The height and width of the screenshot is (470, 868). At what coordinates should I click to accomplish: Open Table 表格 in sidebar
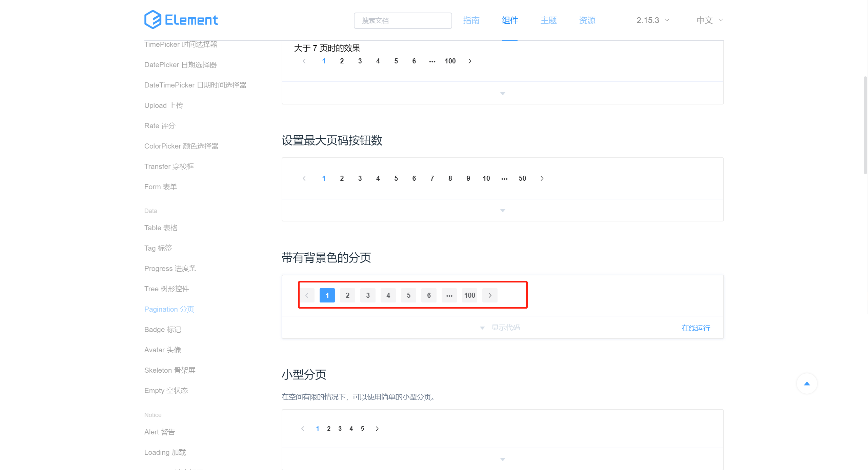(x=161, y=228)
